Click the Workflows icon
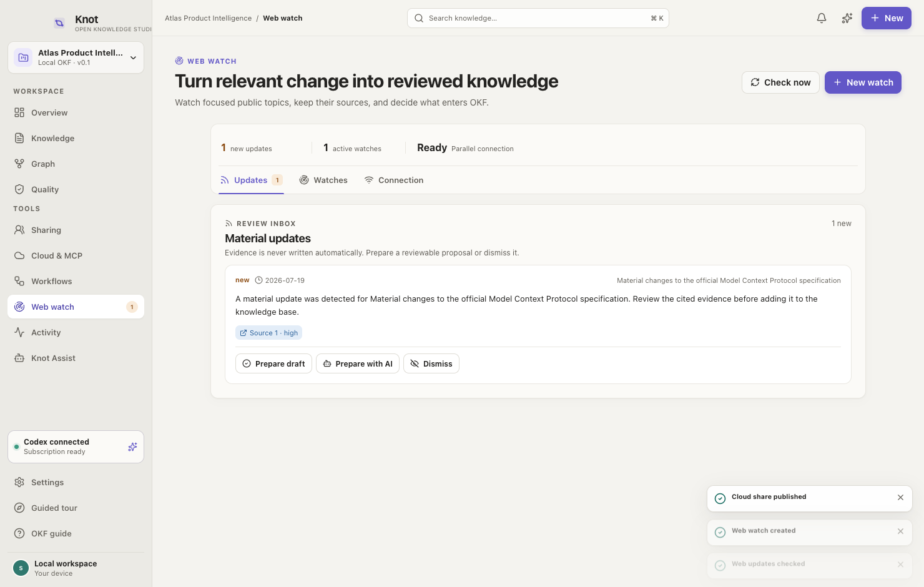924x587 pixels. (x=19, y=281)
